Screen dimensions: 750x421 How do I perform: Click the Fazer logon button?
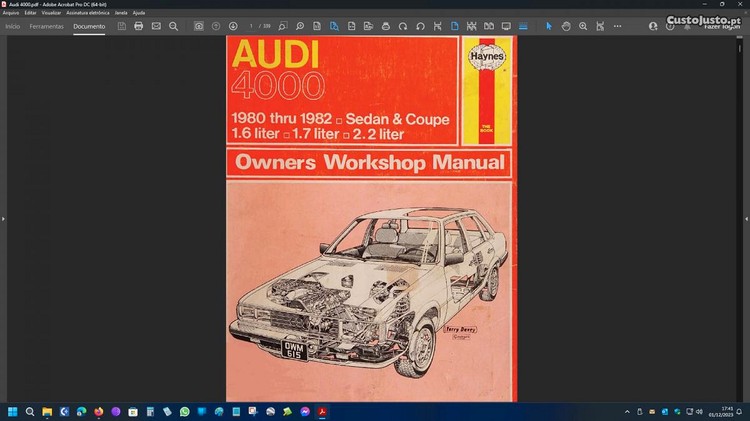point(720,26)
